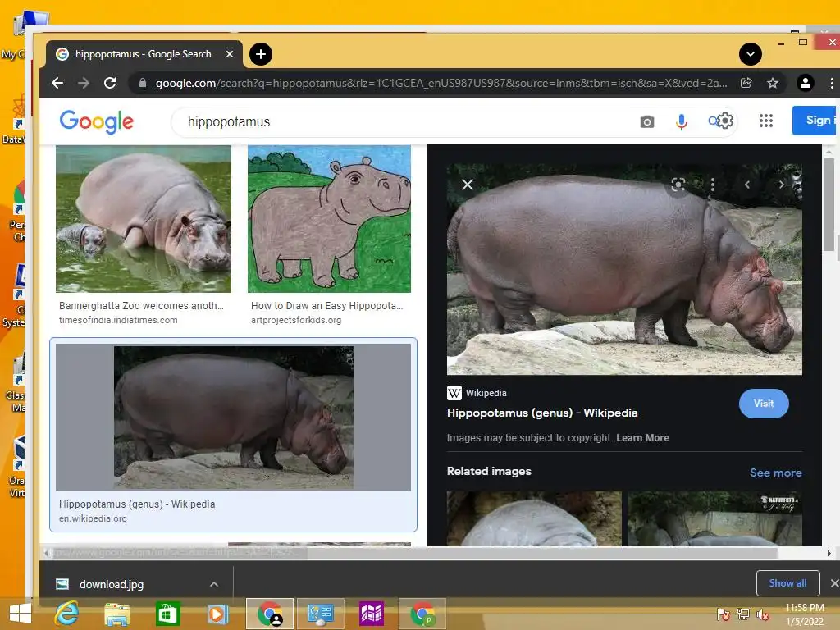This screenshot has width=840, height=630.
Task: Switch to the active Chrome taskbar icon
Action: click(269, 614)
